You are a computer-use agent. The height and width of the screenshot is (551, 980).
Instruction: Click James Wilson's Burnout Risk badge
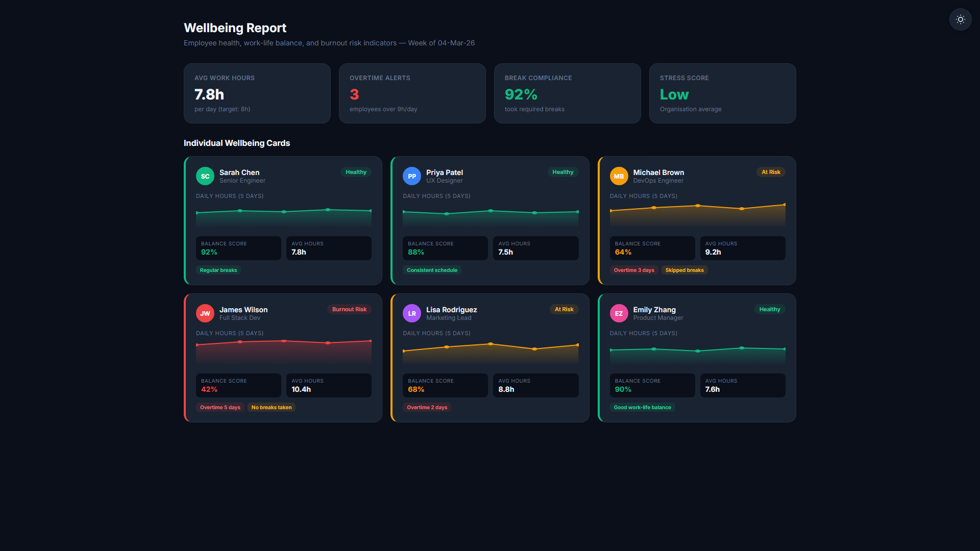tap(349, 309)
